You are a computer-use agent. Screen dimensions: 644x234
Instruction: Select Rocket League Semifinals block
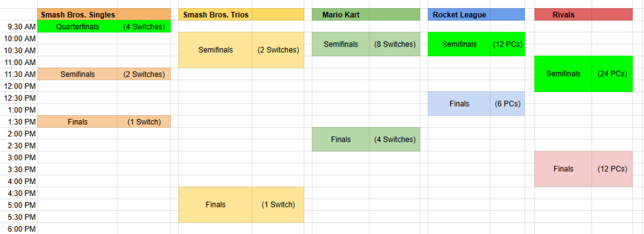click(x=459, y=44)
